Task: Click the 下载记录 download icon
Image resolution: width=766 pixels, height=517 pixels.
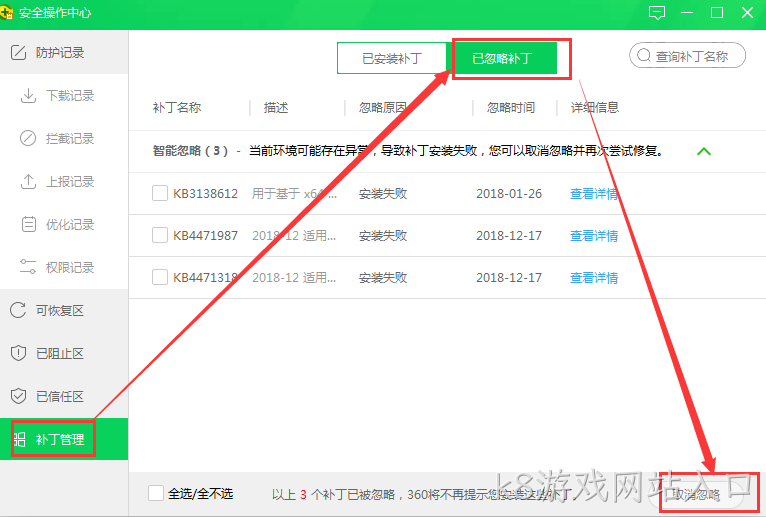Action: coord(28,95)
